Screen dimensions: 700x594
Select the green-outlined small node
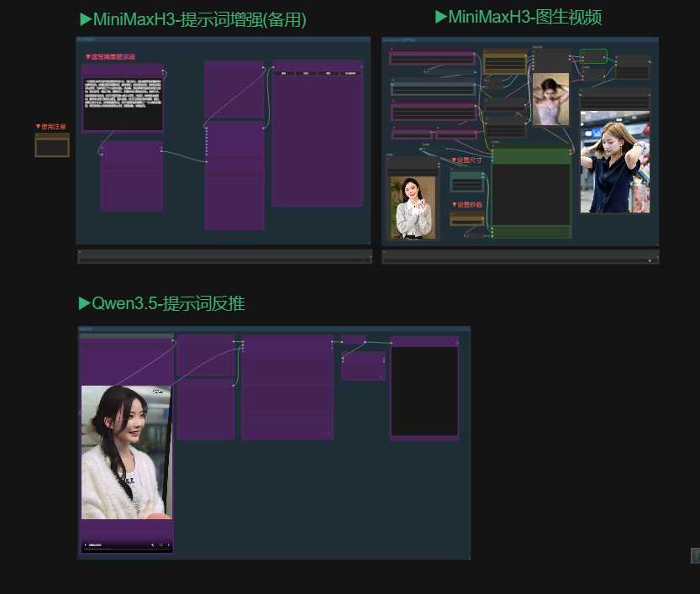pyautogui.click(x=593, y=56)
